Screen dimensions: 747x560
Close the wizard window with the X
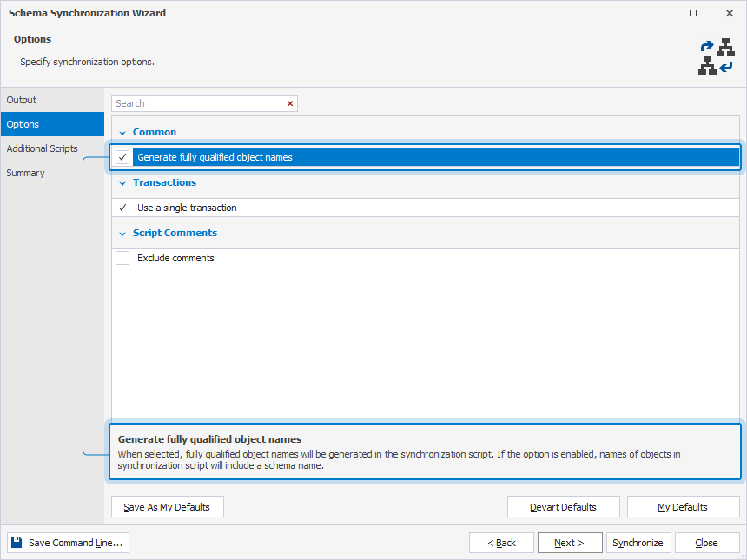pos(730,13)
